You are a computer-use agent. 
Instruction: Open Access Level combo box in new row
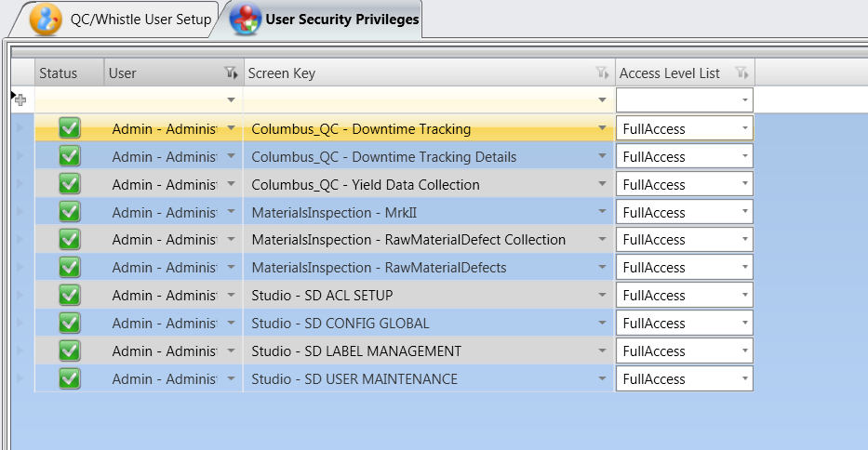[684, 100]
